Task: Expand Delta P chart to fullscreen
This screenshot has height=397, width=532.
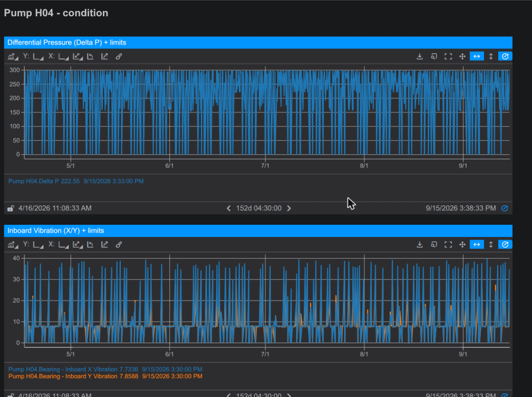Action: tap(448, 56)
